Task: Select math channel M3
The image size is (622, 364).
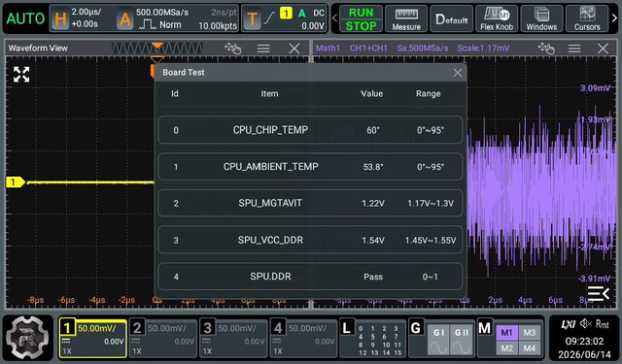Action: (530, 333)
